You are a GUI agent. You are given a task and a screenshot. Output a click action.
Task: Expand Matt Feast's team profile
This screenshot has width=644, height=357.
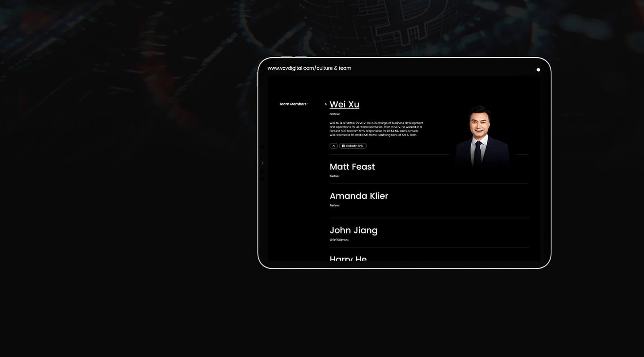coord(352,167)
